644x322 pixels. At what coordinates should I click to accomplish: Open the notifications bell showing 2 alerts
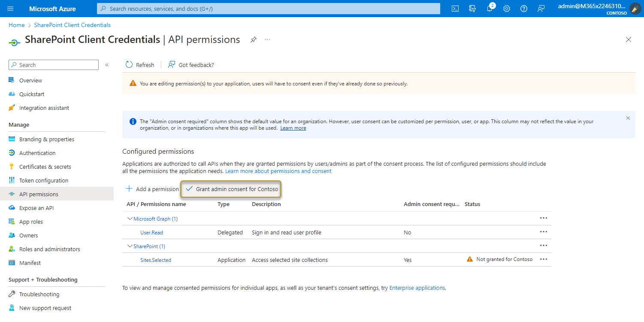point(489,8)
